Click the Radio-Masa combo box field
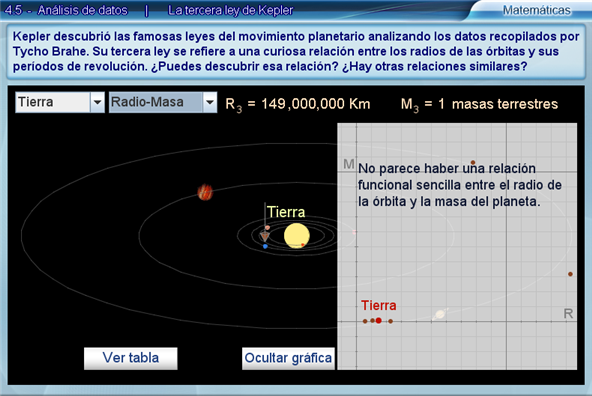This screenshot has height=396, width=592. click(x=163, y=102)
